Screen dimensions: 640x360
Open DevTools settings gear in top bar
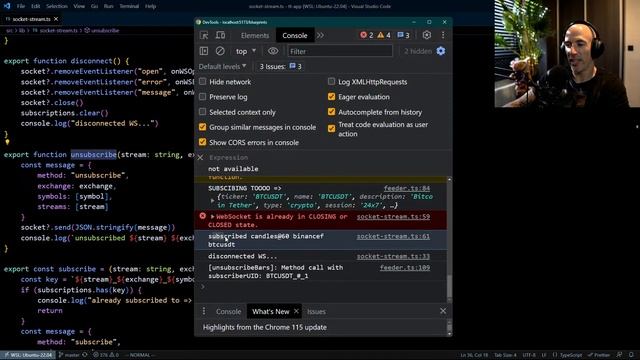[427, 35]
